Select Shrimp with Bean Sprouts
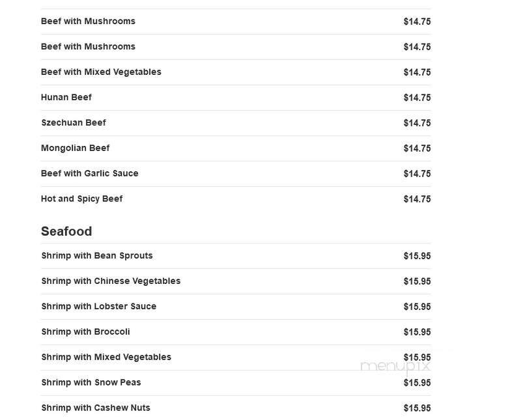 pos(97,256)
